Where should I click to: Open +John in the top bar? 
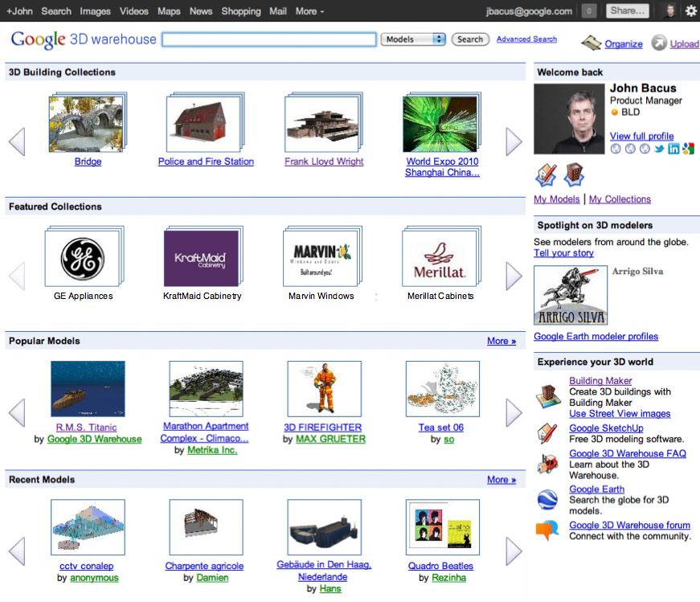19,11
